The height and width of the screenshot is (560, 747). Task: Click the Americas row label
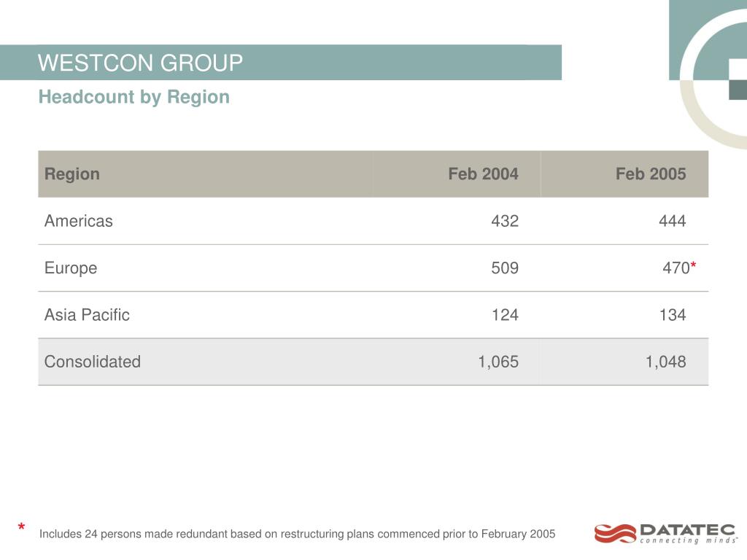[79, 221]
